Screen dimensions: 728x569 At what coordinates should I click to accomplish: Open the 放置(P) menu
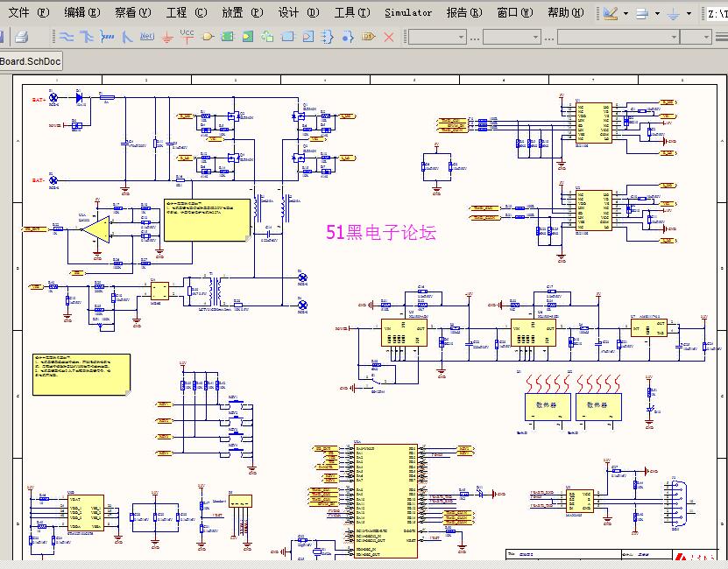243,12
